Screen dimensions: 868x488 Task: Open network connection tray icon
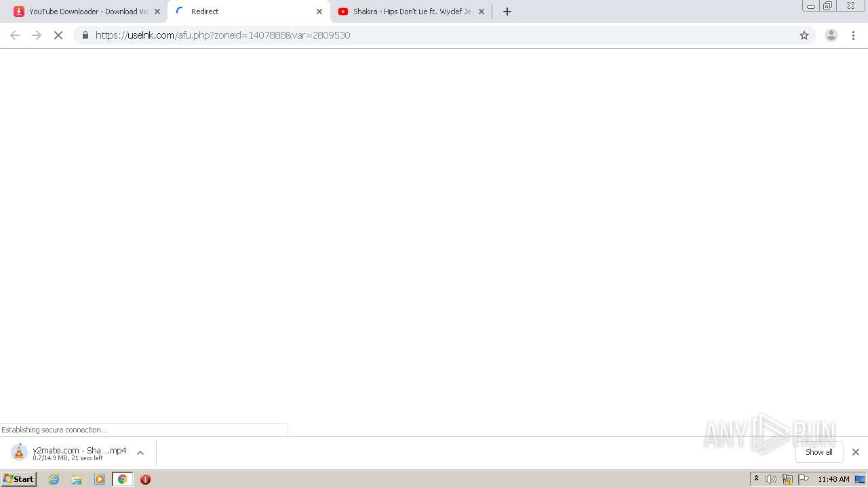(787, 479)
